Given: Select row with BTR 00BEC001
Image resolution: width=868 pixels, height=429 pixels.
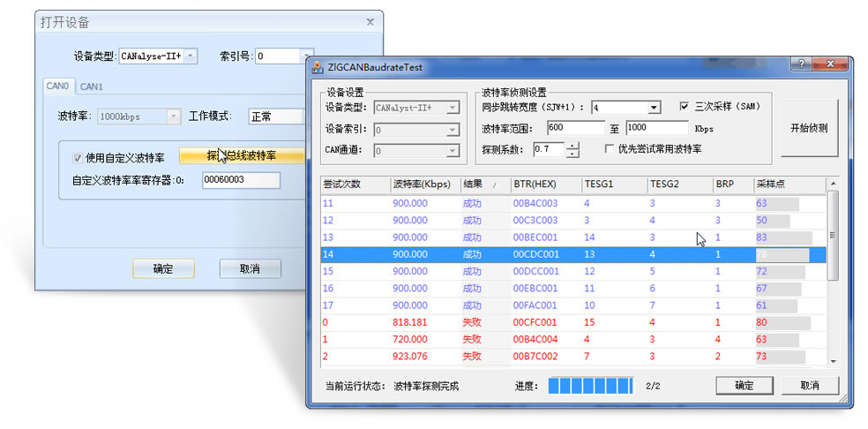Looking at the screenshot, I should pos(573,237).
